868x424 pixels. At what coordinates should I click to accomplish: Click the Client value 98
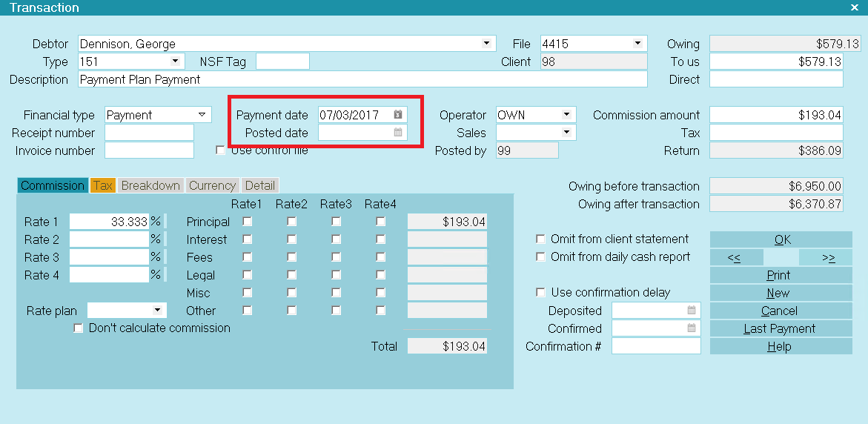594,62
